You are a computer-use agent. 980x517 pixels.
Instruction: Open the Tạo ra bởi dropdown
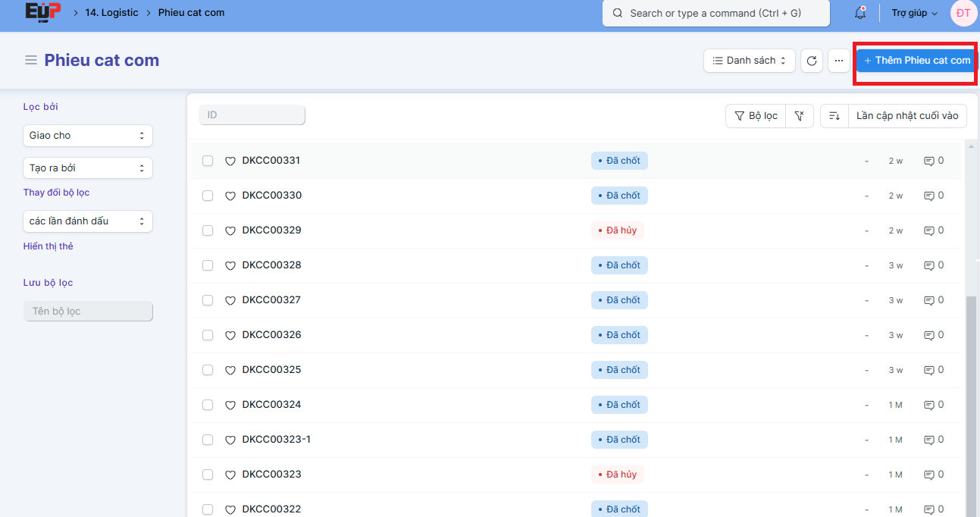point(88,168)
